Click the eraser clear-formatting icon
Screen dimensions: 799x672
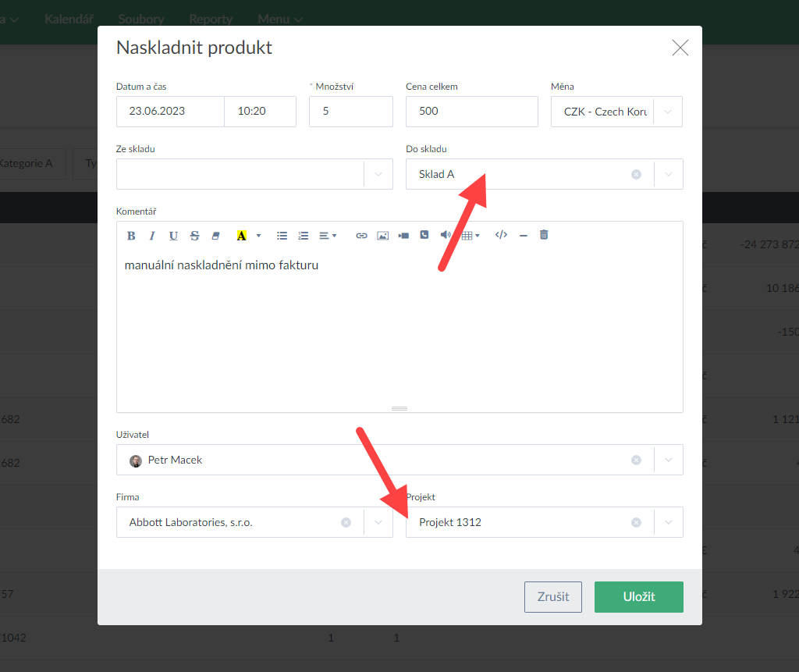216,236
